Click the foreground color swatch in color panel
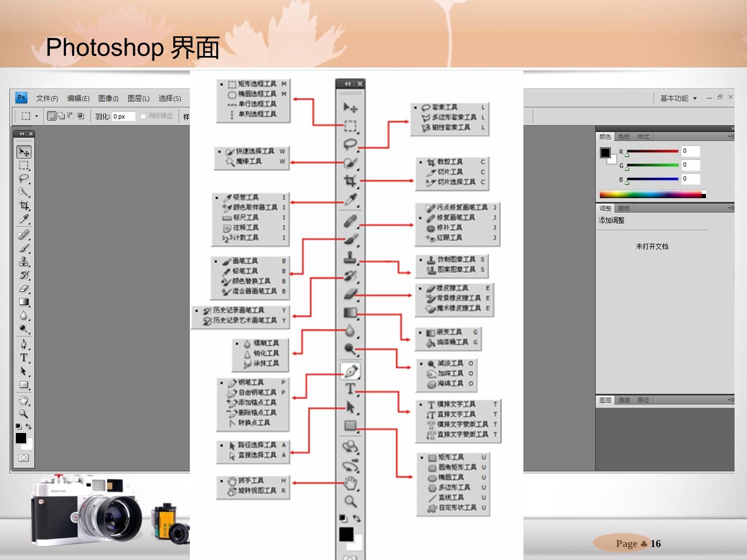The image size is (747, 560). (x=605, y=152)
